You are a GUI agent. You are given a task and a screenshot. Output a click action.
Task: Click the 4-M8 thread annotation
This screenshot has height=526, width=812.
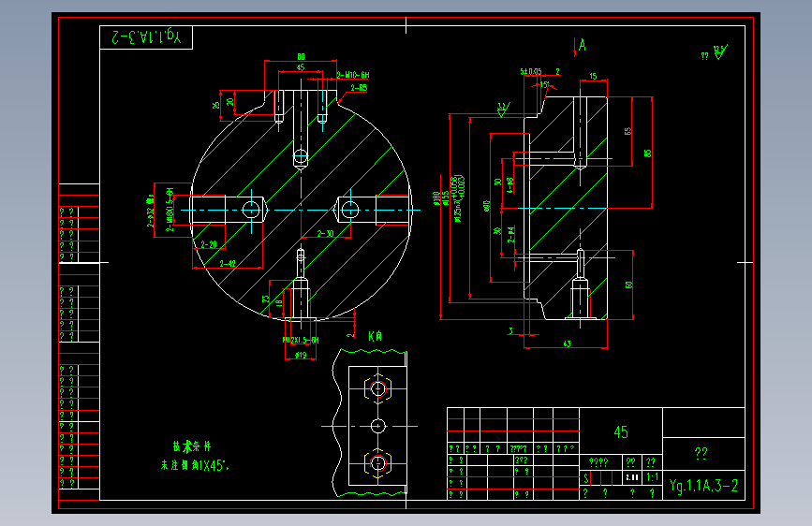510,185
